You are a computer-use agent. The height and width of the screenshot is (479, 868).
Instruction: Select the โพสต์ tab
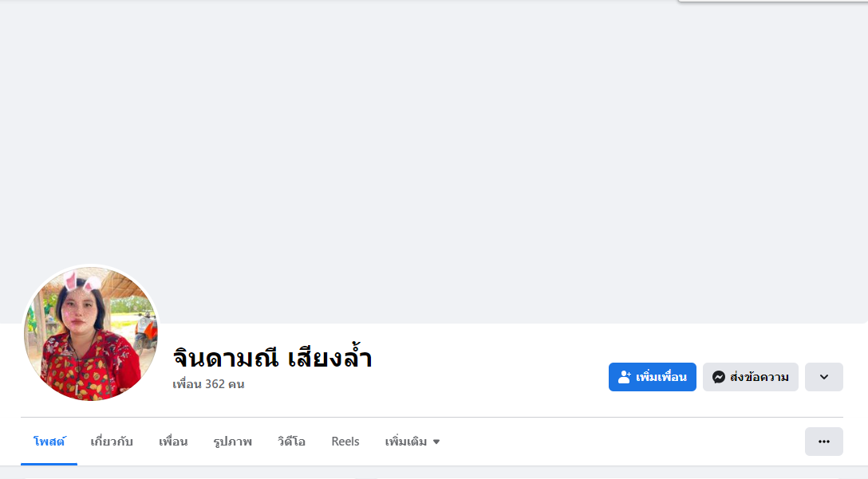49,442
